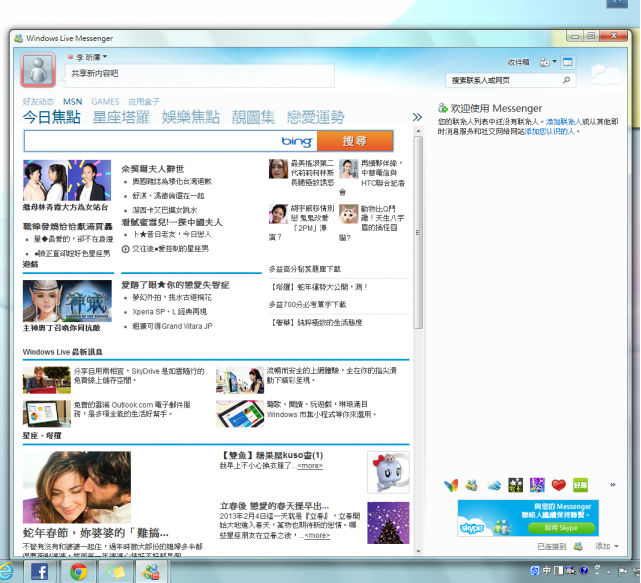The width and height of the screenshot is (641, 583).
Task: Expand more apps with the small double chevron
Action: click(612, 485)
